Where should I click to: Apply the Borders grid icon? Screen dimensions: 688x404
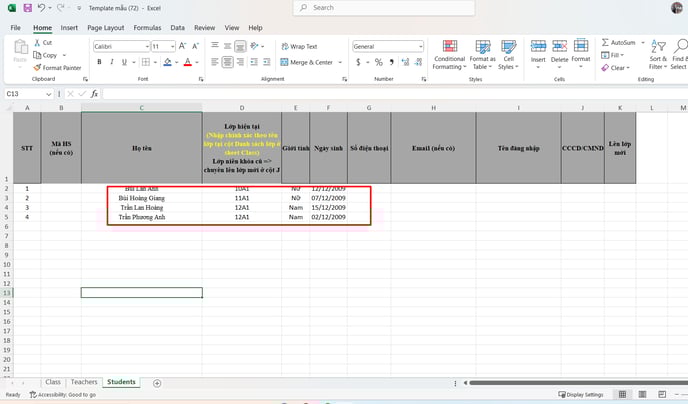click(146, 62)
